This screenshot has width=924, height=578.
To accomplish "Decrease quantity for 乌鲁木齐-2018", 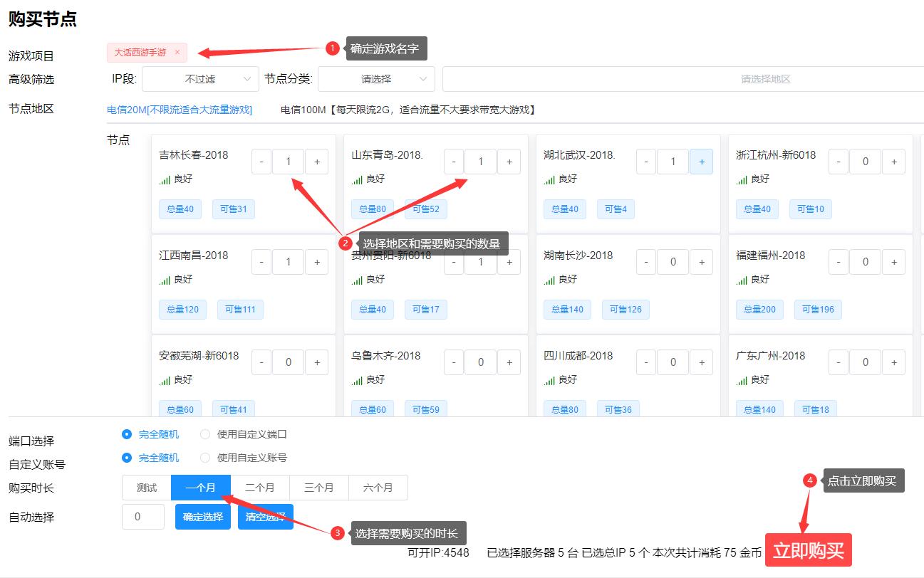I will (454, 362).
